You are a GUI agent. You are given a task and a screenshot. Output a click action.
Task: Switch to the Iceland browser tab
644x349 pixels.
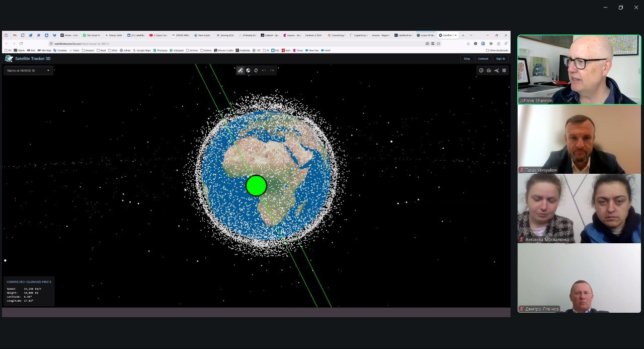click(270, 35)
